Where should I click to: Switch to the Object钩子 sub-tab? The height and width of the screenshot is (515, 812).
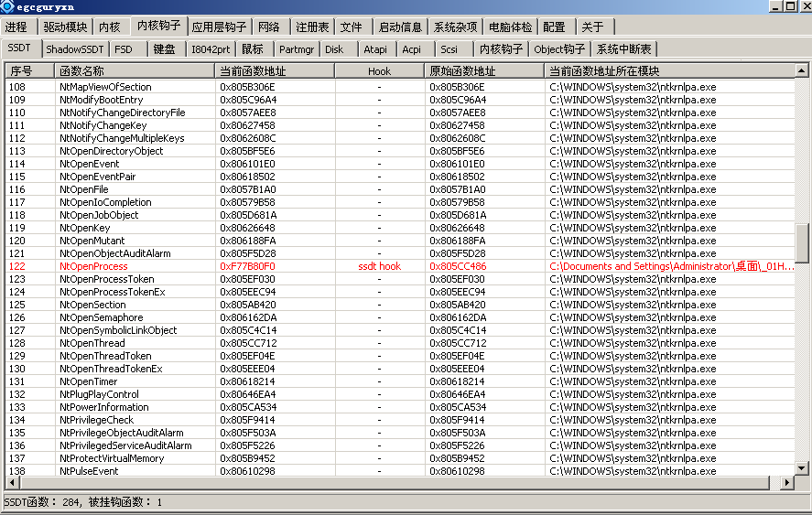point(559,48)
